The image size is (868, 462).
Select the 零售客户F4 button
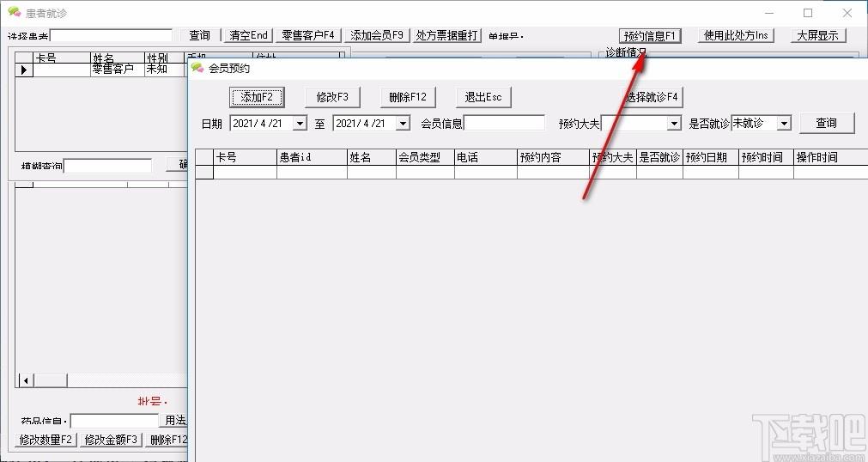(x=307, y=35)
